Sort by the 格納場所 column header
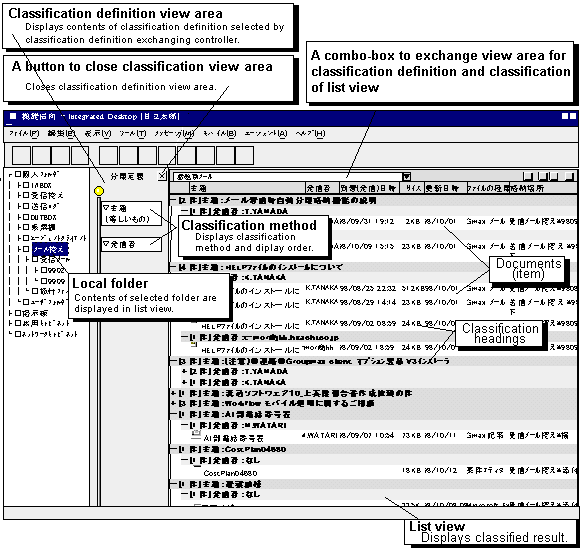This screenshot has width=582, height=550. pyautogui.click(x=543, y=188)
